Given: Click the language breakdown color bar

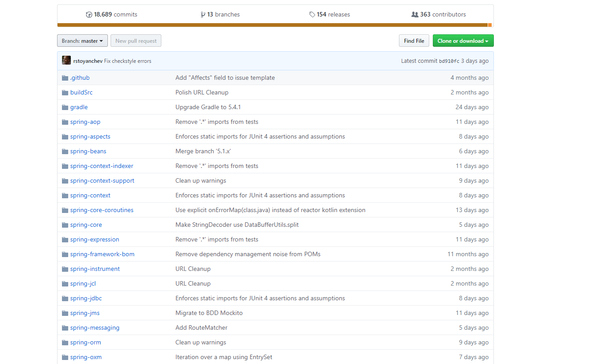Looking at the screenshot, I should 275,25.
